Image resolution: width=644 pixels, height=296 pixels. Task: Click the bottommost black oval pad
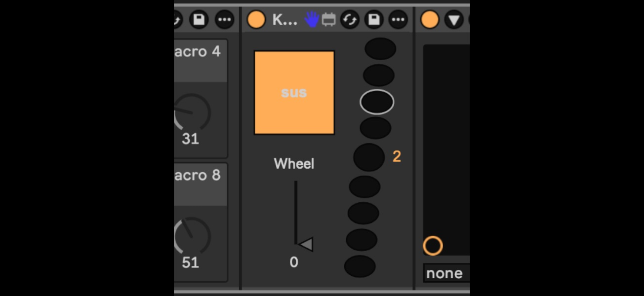coord(360,266)
